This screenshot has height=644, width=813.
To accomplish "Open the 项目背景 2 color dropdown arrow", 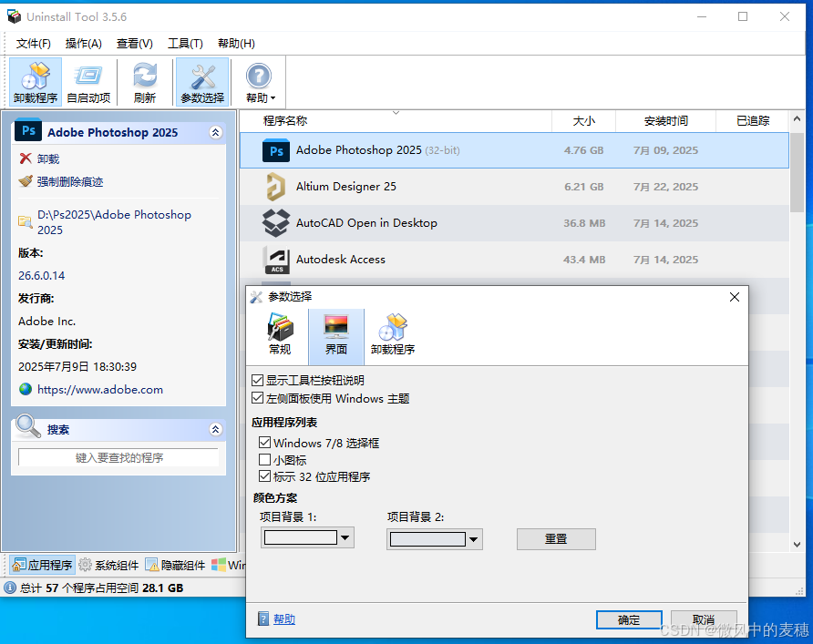I will [x=473, y=539].
